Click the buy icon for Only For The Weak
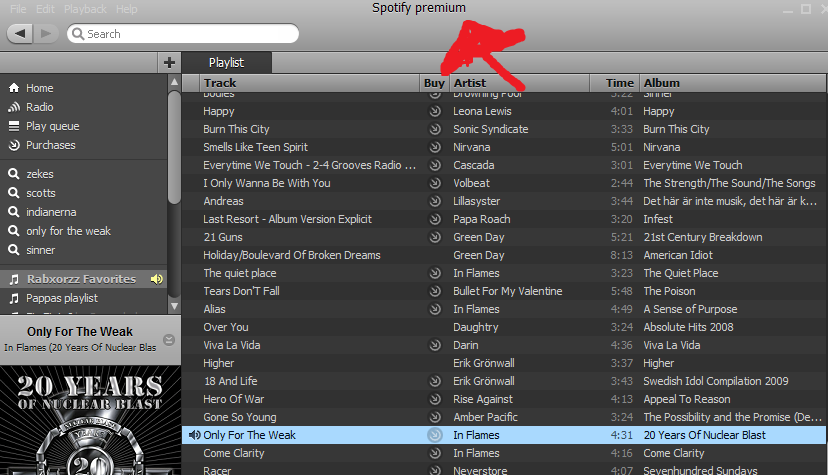 point(435,435)
